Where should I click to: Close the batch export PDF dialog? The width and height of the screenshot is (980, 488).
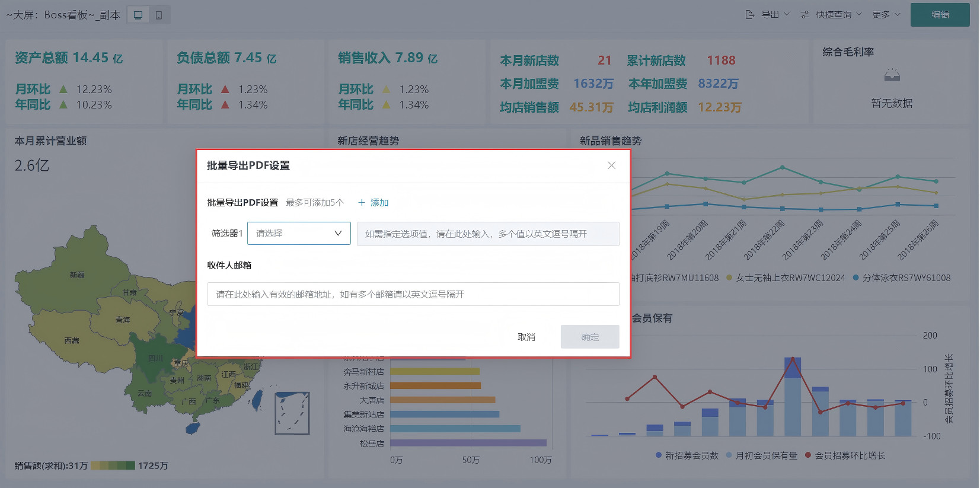[x=611, y=165]
